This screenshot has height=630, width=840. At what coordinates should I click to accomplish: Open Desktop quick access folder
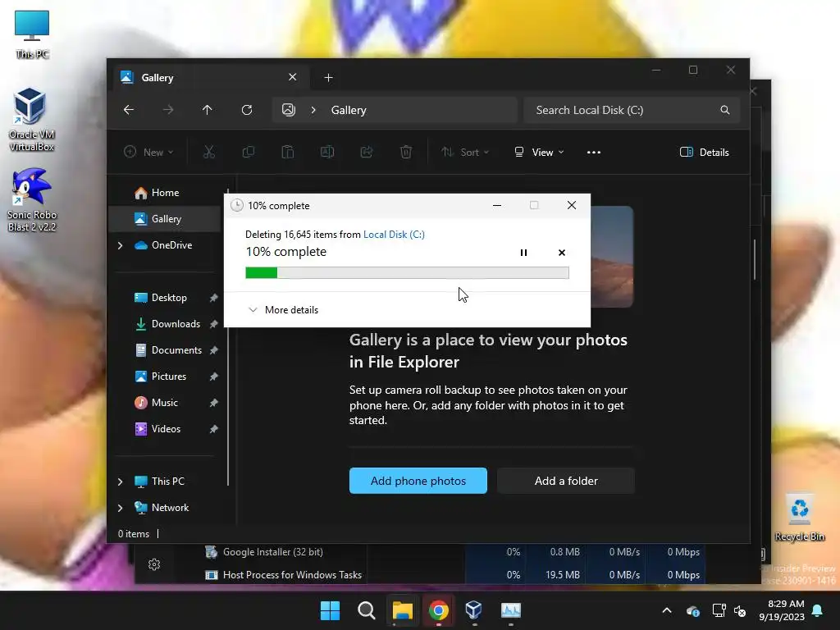pyautogui.click(x=169, y=298)
